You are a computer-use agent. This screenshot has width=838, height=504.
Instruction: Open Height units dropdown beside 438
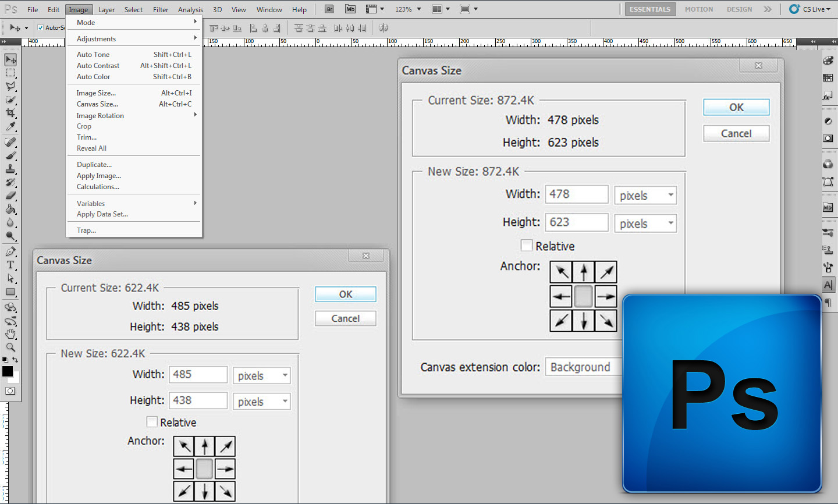click(261, 401)
